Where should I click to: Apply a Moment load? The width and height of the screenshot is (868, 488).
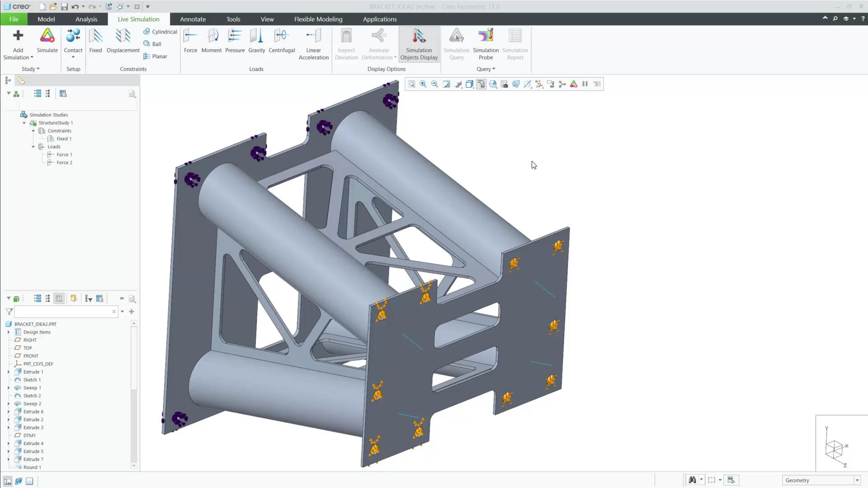212,41
